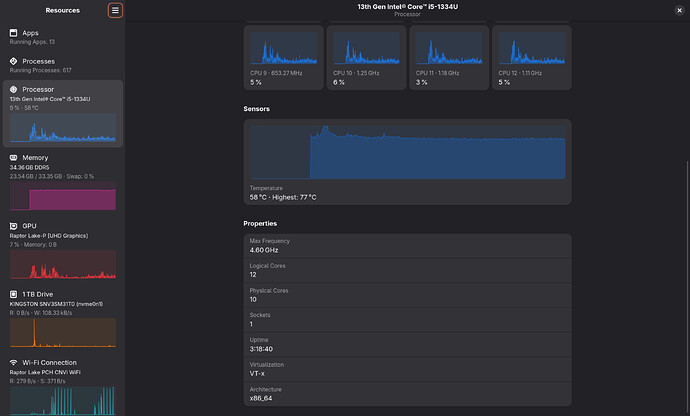The height and width of the screenshot is (416, 690).
Task: Click the Max Frequency property row
Action: 407,246
